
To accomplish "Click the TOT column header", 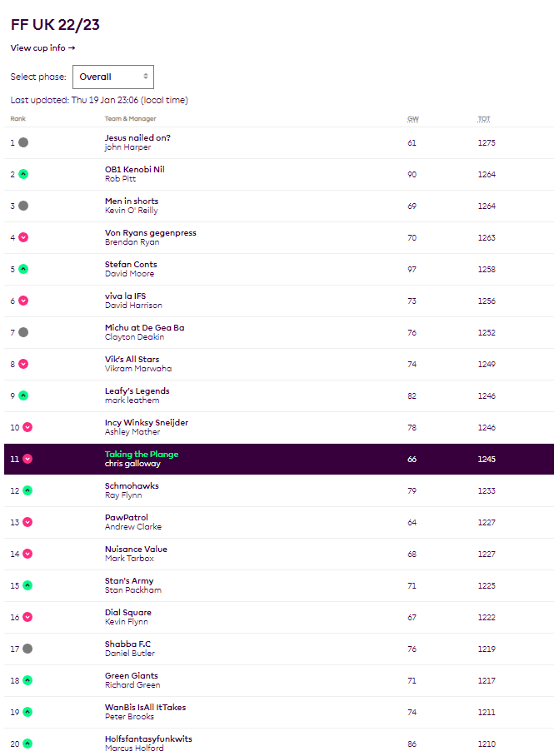I will click(x=484, y=119).
